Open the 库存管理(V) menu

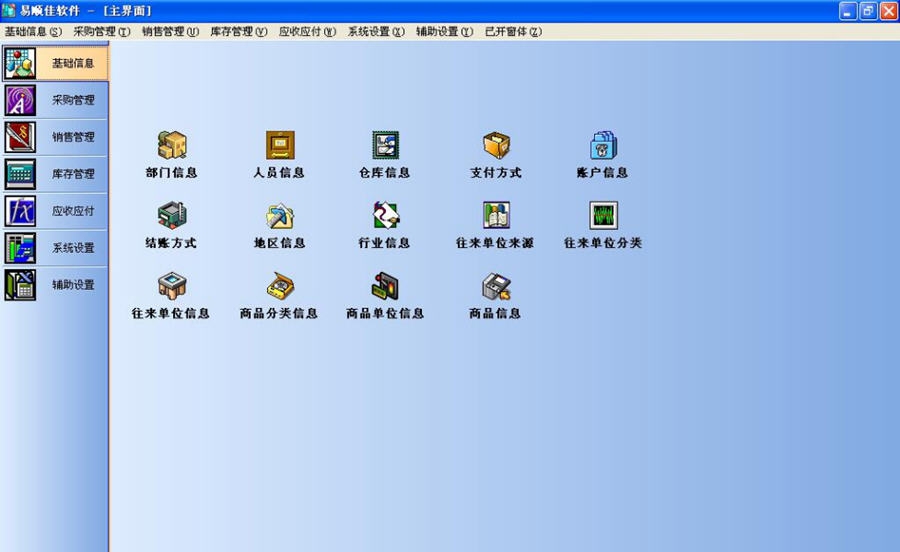pyautogui.click(x=239, y=32)
